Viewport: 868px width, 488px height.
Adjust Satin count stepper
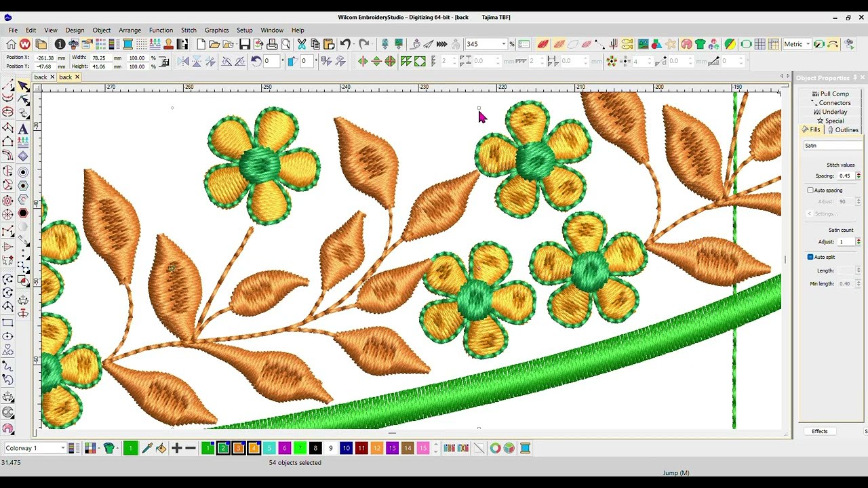pos(859,242)
